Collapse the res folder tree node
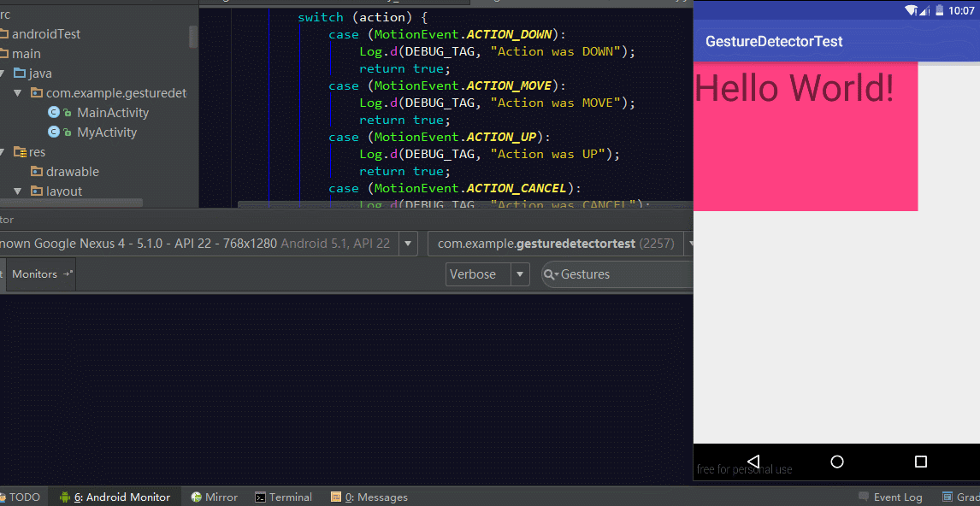Screen dimensions: 980x506 [3, 152]
